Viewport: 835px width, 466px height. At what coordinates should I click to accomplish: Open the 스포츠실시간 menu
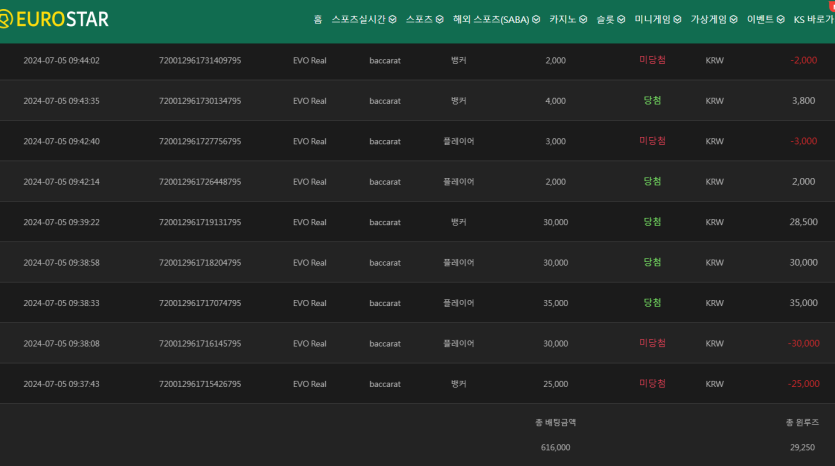358,20
